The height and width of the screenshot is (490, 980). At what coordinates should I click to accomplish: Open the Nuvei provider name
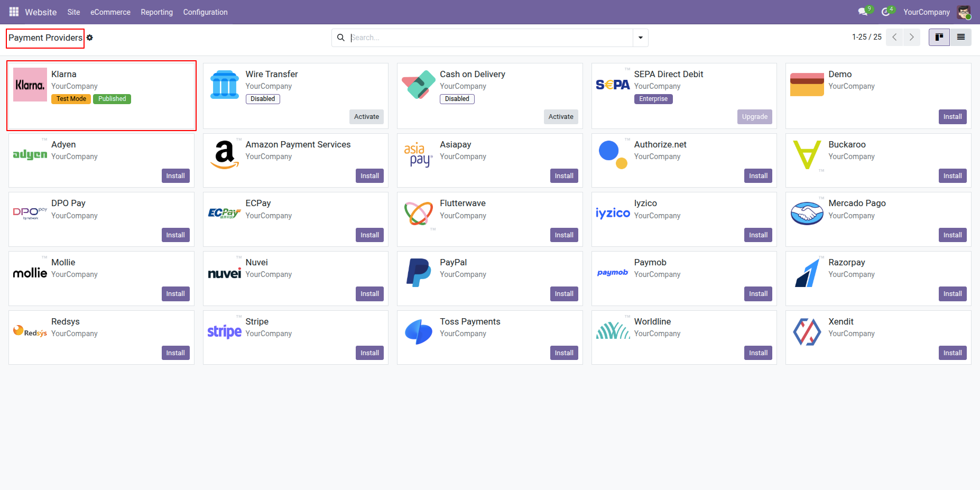pos(257,263)
